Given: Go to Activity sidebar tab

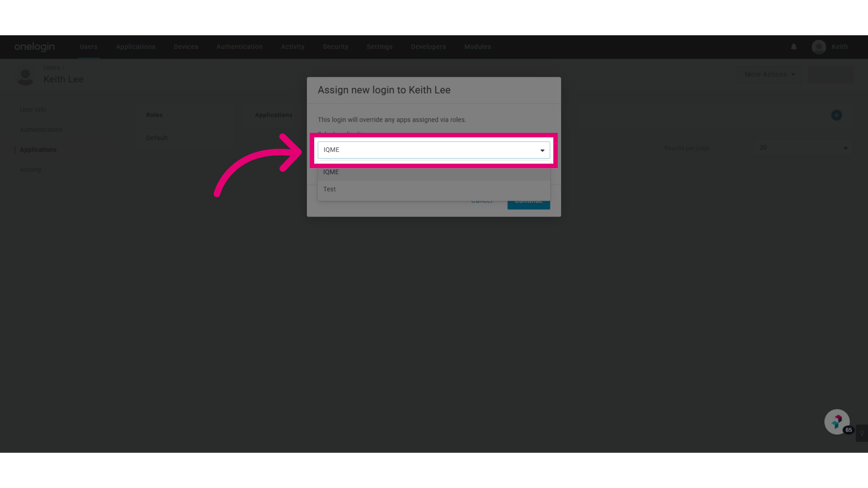Looking at the screenshot, I should (x=31, y=169).
